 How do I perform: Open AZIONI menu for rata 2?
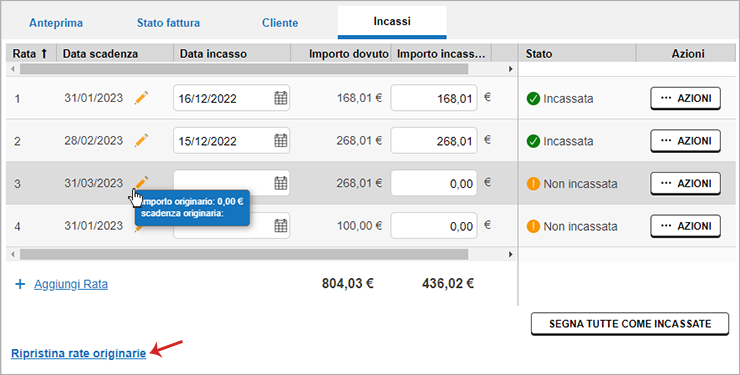[685, 141]
